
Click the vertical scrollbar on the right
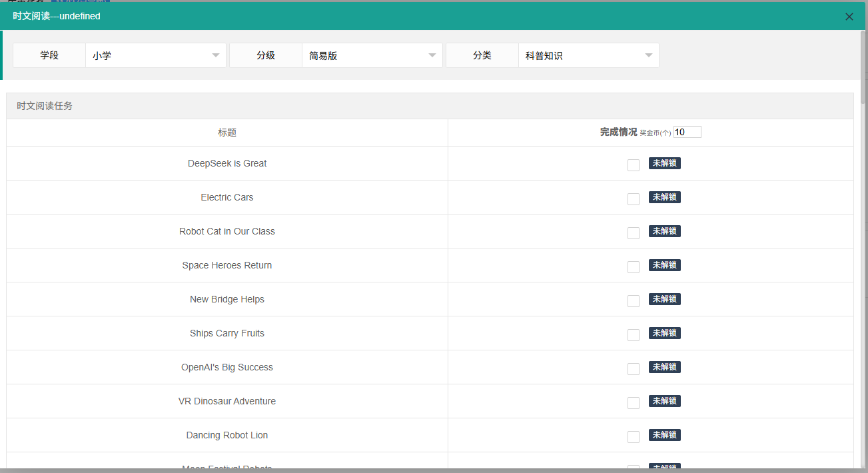click(x=863, y=67)
